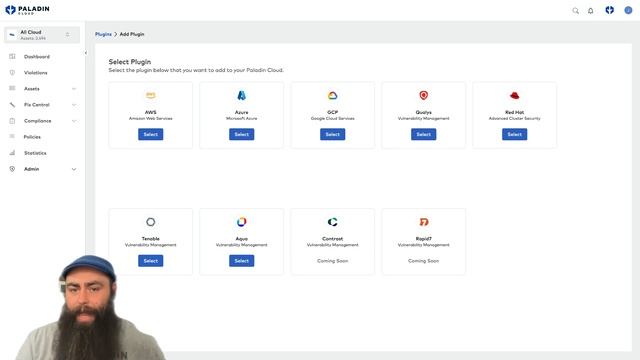Select the AWS plugin

151,134
